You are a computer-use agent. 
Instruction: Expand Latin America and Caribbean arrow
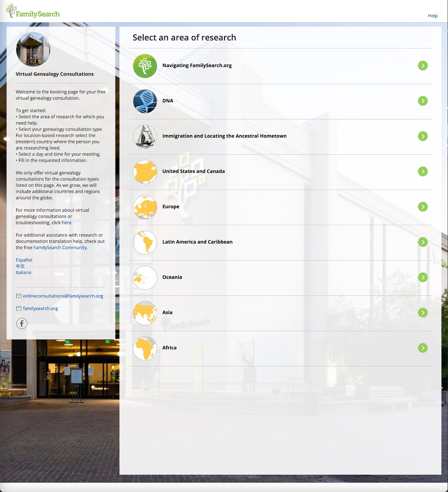pos(423,242)
